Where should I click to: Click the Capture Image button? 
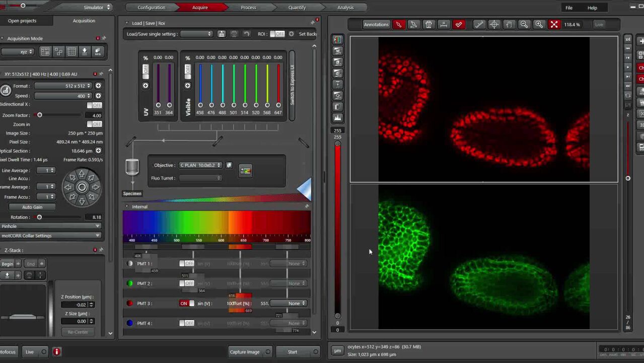coord(245,352)
